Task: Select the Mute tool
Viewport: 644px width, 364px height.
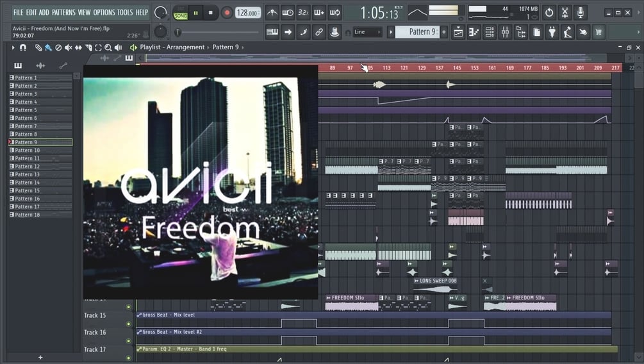Action: click(x=68, y=47)
